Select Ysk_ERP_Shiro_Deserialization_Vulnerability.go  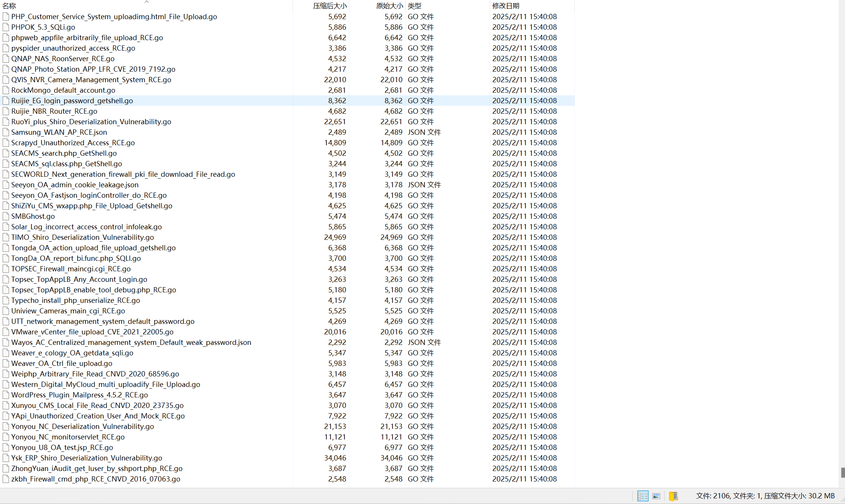tap(87, 458)
